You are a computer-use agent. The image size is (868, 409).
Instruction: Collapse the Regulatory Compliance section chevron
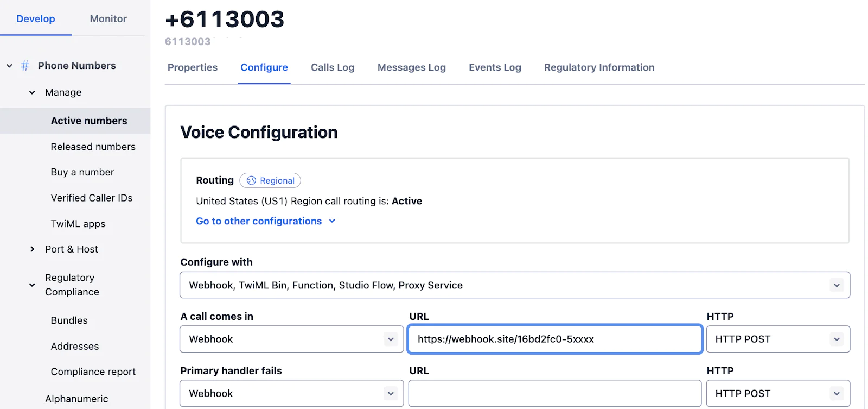(x=32, y=285)
